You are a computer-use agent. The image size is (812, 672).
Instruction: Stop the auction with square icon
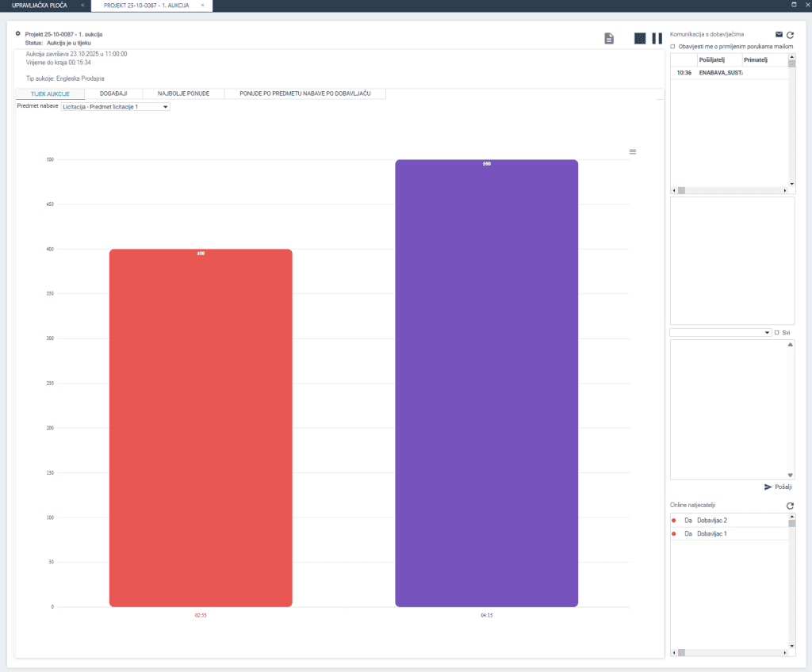coord(640,38)
